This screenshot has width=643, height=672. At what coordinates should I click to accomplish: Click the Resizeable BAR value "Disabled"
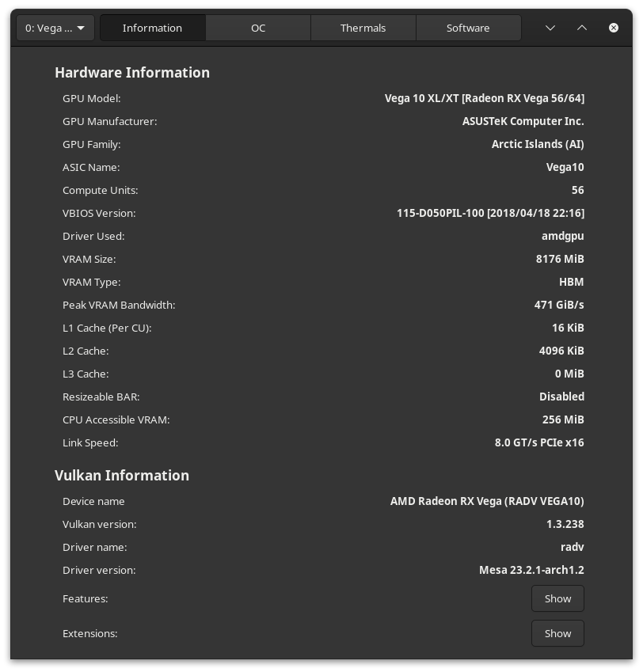(561, 397)
